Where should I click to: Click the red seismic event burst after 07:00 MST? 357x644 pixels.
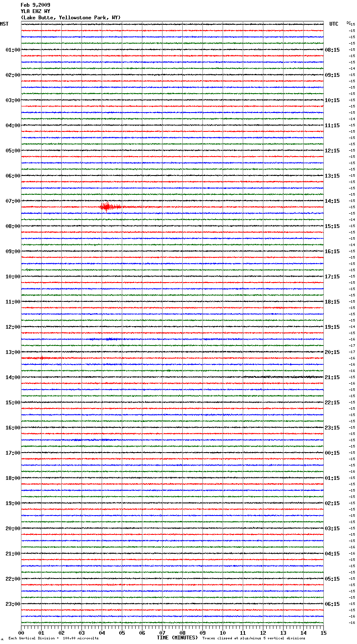click(x=110, y=207)
